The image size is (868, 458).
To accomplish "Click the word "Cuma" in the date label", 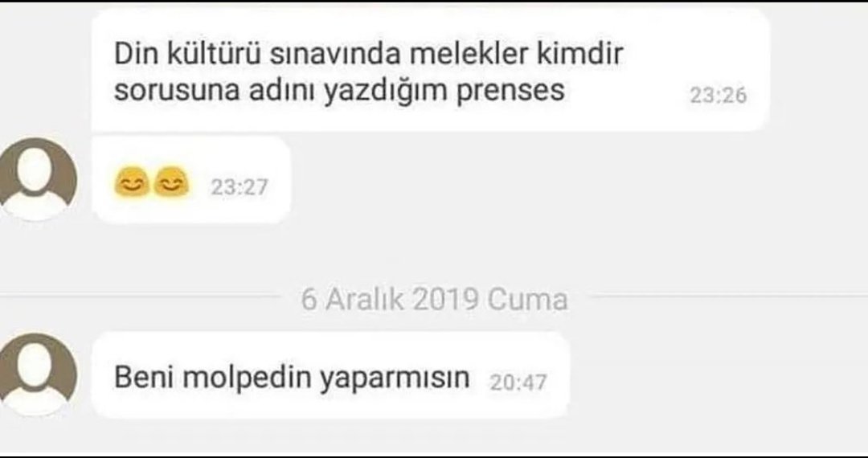I will pyautogui.click(x=527, y=299).
